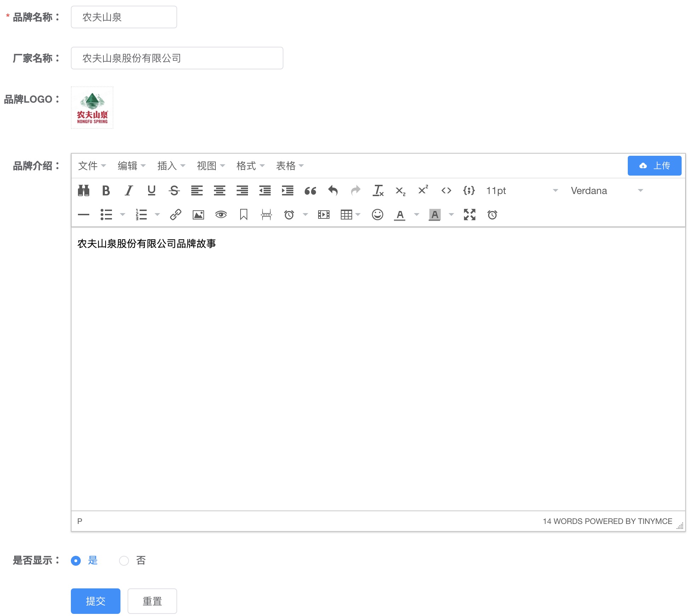The image size is (688, 616).
Task: Toggle bold formatting
Action: click(x=106, y=190)
